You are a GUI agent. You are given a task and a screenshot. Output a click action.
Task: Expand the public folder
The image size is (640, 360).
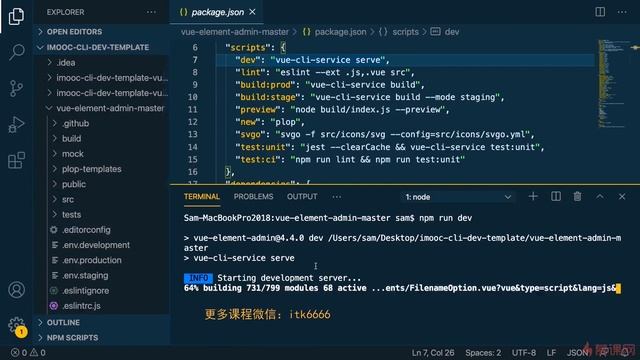(x=101, y=184)
